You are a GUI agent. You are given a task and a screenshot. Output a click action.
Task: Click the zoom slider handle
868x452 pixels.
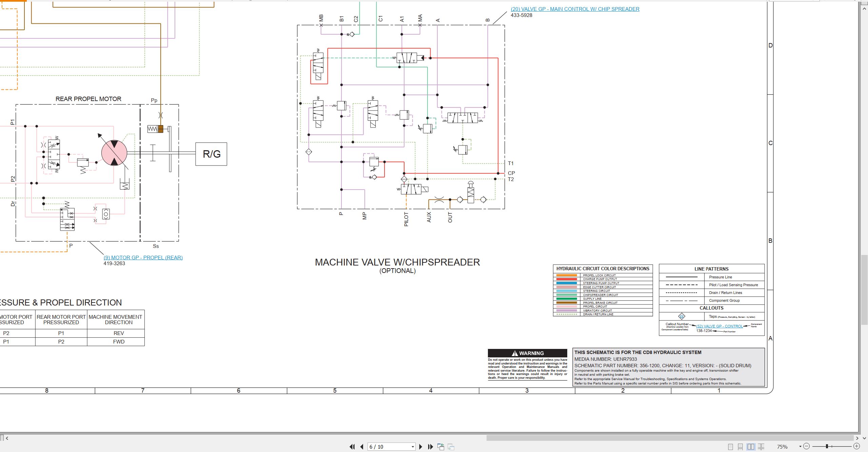(x=827, y=447)
